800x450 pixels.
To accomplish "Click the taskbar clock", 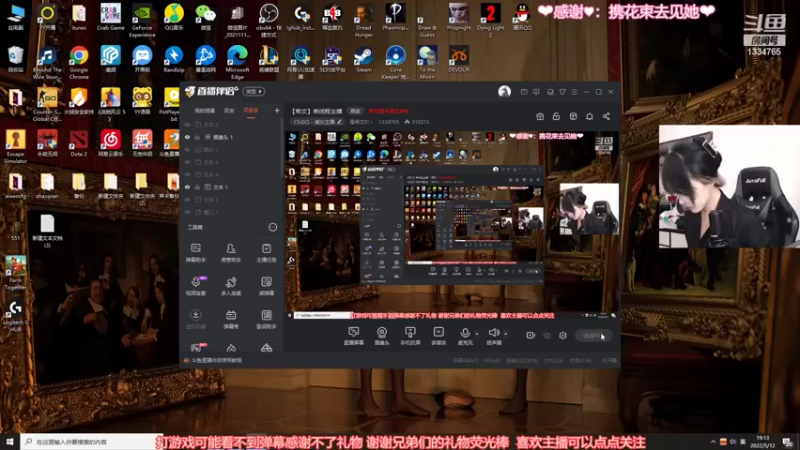I will [x=763, y=442].
